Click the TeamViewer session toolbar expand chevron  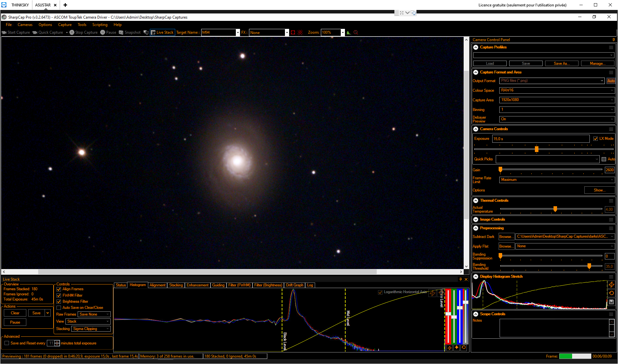(407, 13)
